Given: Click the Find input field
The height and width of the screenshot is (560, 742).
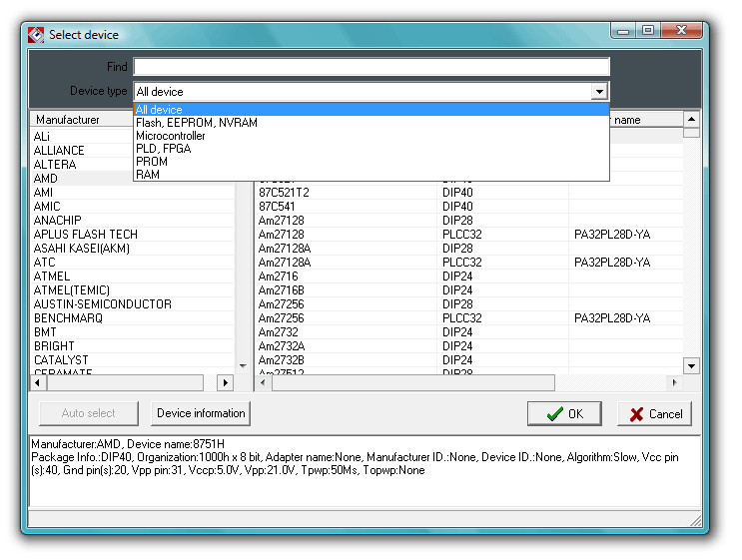Looking at the screenshot, I should coord(371,66).
